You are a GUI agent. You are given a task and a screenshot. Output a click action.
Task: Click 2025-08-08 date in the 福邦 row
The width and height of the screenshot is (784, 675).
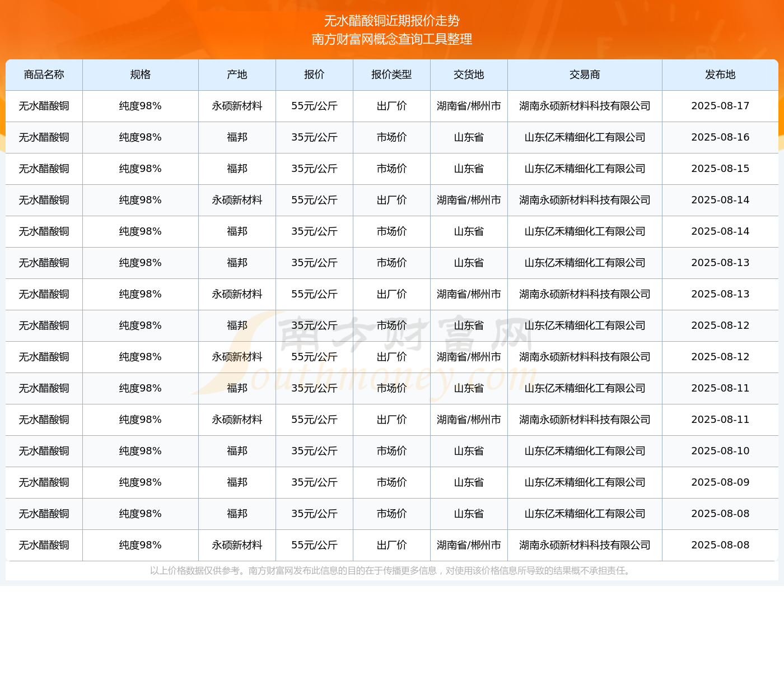click(x=720, y=514)
